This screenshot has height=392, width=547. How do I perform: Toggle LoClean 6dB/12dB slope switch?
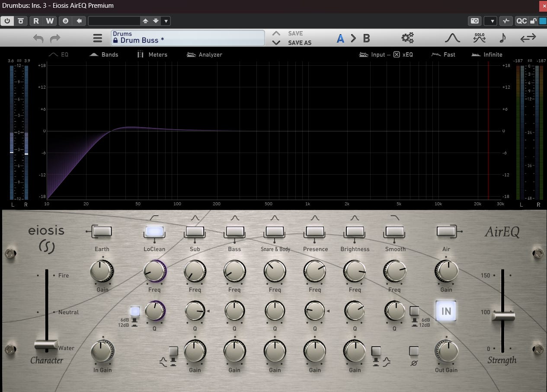[x=135, y=311]
